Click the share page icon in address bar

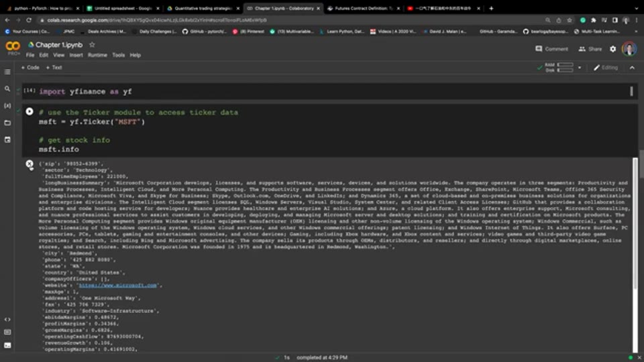click(559, 19)
